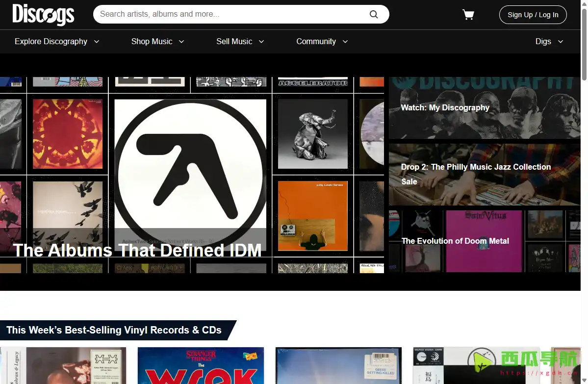
Task: Open The Evolution of Doom Metal article
Action: tap(455, 241)
